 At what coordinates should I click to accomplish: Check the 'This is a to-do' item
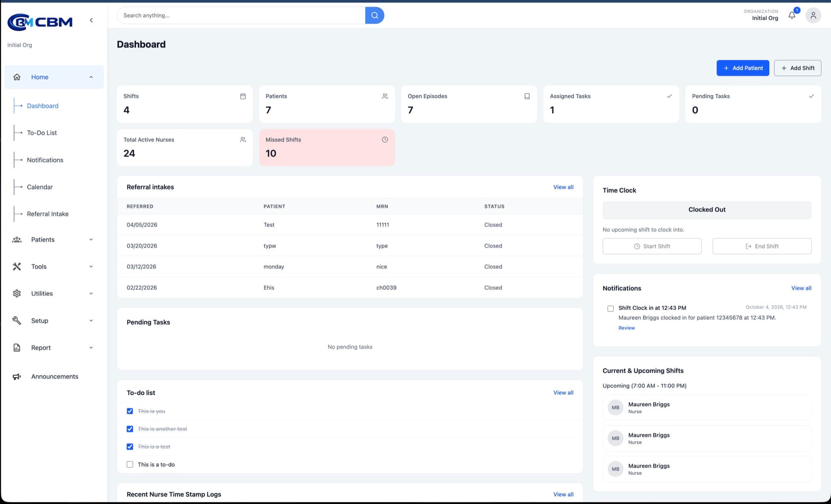point(130,464)
